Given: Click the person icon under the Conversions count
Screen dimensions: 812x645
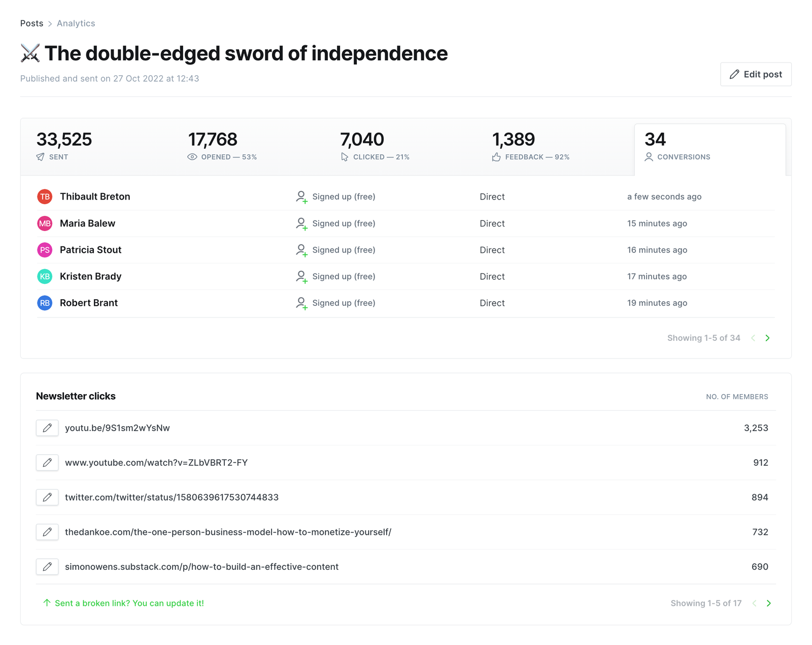Looking at the screenshot, I should [x=649, y=157].
